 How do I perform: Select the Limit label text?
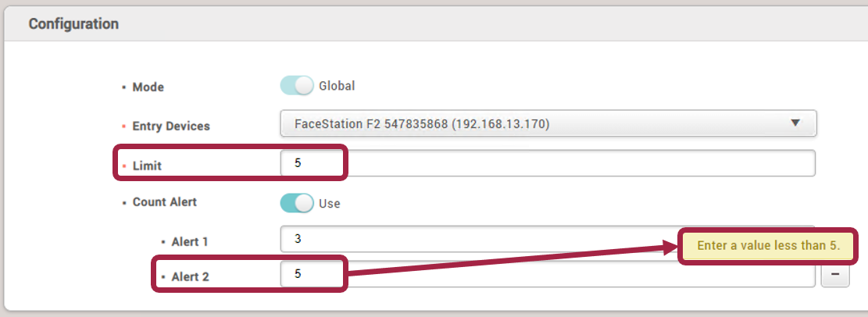pos(147,166)
